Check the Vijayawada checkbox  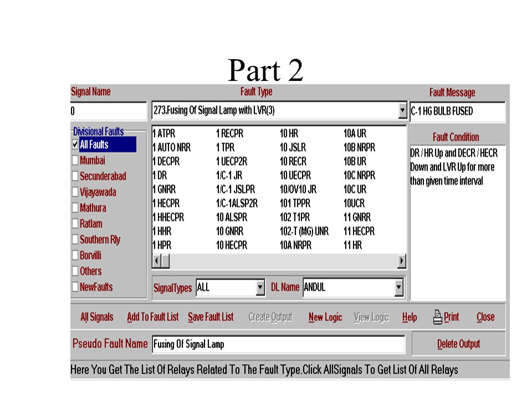(75, 192)
